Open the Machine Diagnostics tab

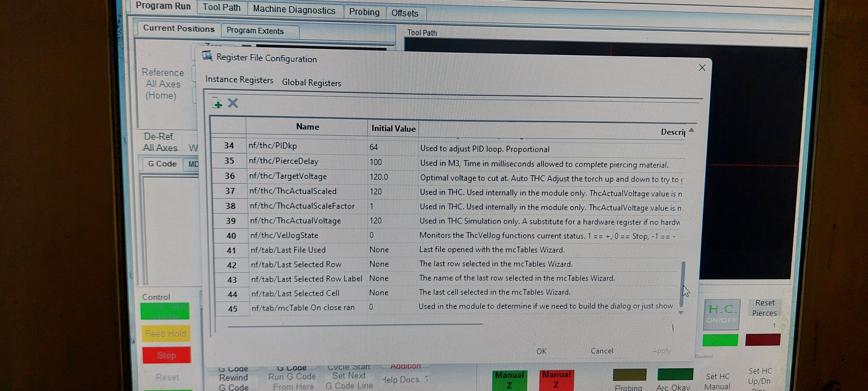point(294,10)
